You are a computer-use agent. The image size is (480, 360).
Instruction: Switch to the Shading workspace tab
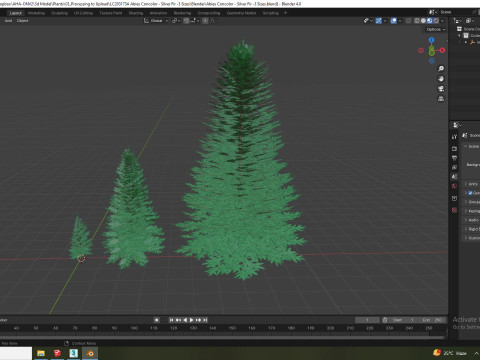(136, 13)
